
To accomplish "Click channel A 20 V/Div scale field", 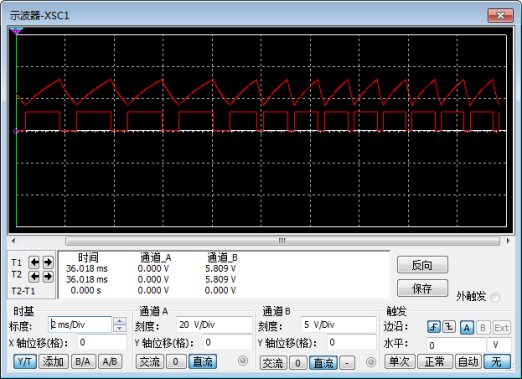I will click(214, 325).
